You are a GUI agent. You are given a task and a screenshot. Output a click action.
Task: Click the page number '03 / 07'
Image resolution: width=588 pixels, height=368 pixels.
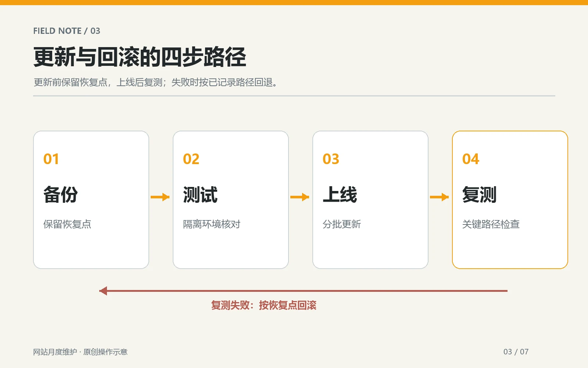point(516,352)
